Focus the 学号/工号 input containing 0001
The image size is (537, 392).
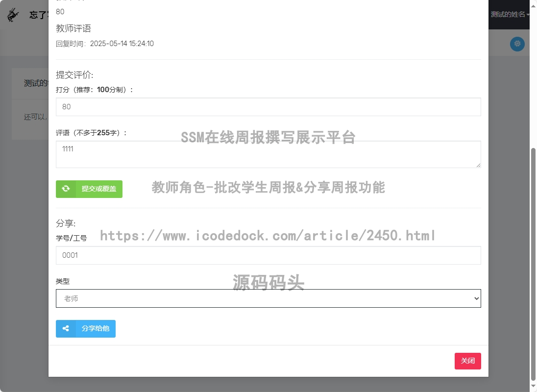(x=268, y=255)
